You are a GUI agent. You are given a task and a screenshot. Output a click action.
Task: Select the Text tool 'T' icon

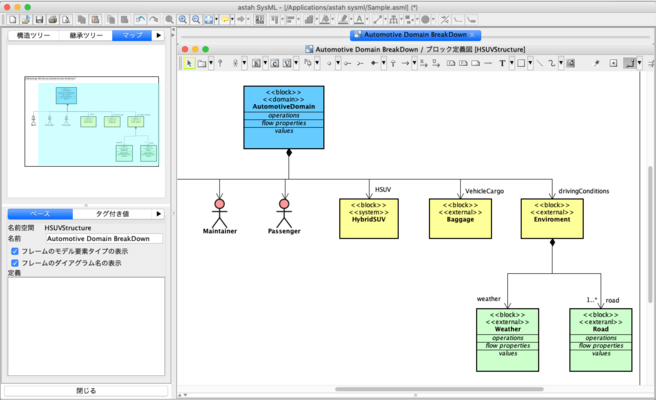point(502,63)
